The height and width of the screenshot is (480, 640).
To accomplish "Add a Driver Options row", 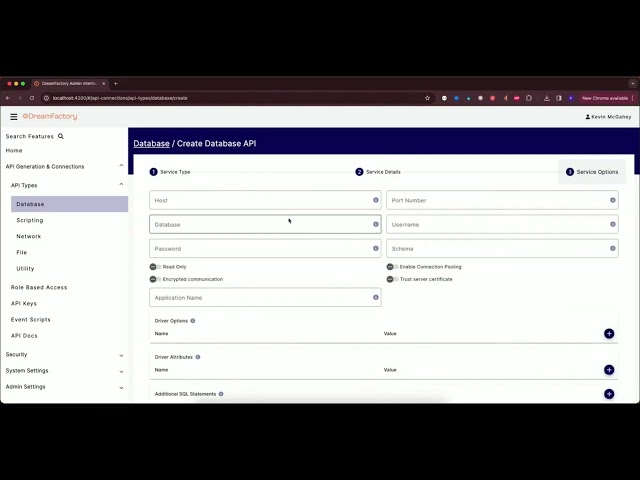I will 609,333.
